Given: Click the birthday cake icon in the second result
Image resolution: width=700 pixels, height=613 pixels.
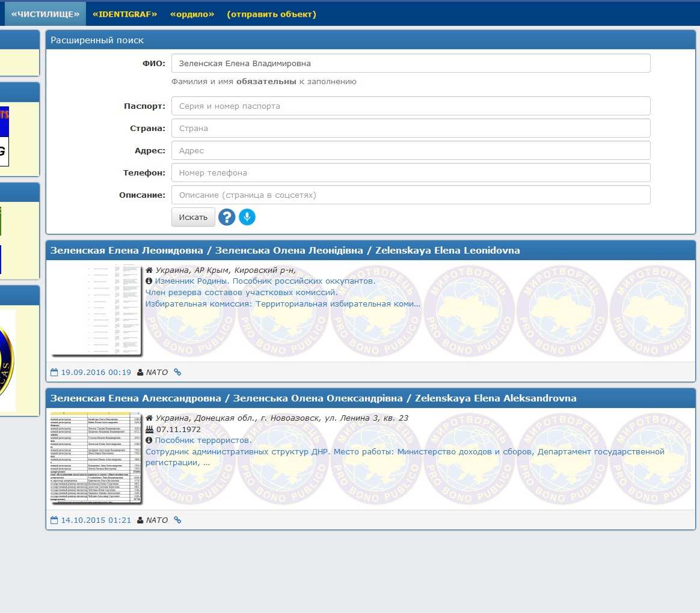Looking at the screenshot, I should pos(149,430).
